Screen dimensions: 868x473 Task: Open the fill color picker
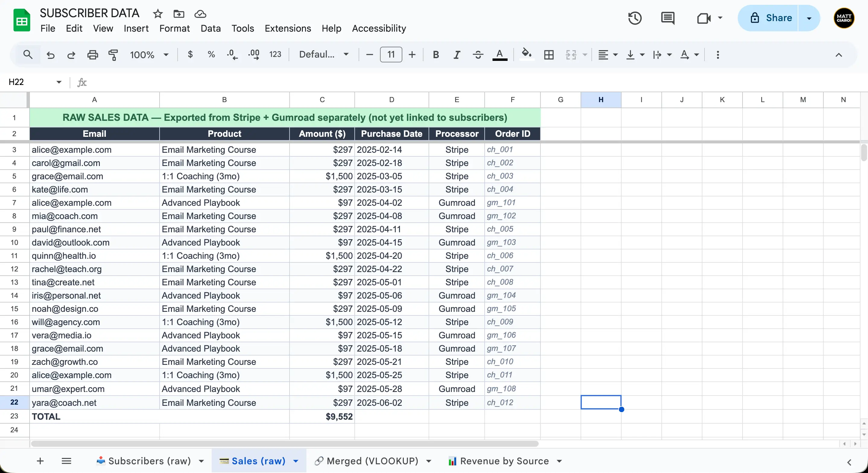[527, 55]
